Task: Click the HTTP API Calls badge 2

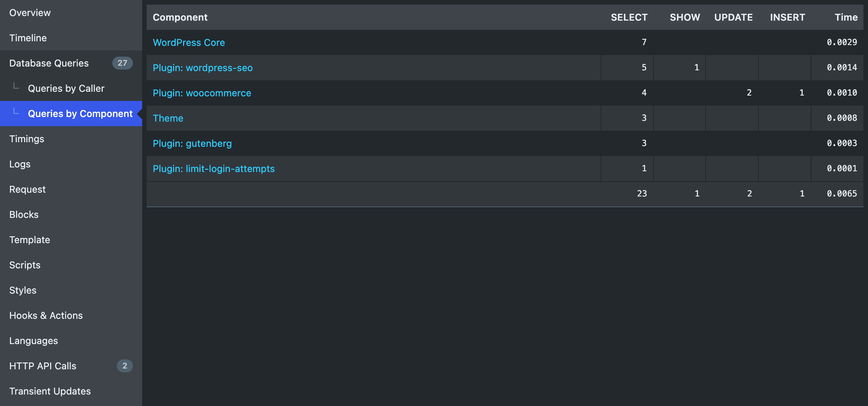Action: [x=125, y=366]
